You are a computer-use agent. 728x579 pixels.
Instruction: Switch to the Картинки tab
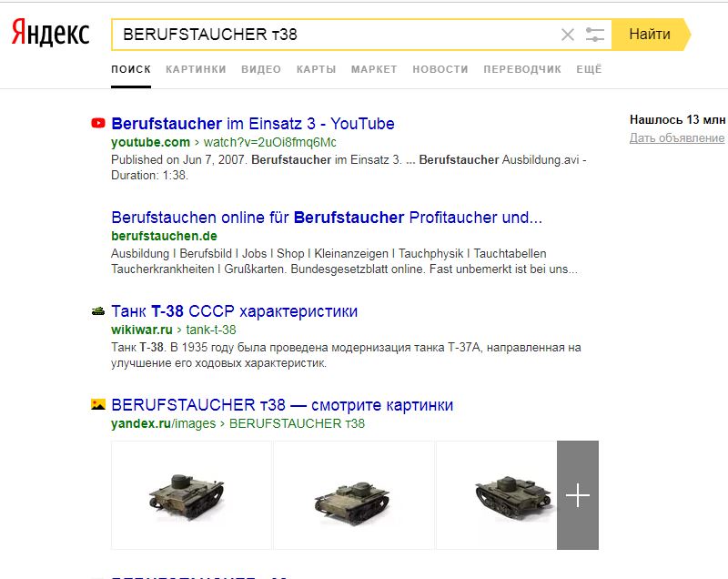[196, 69]
